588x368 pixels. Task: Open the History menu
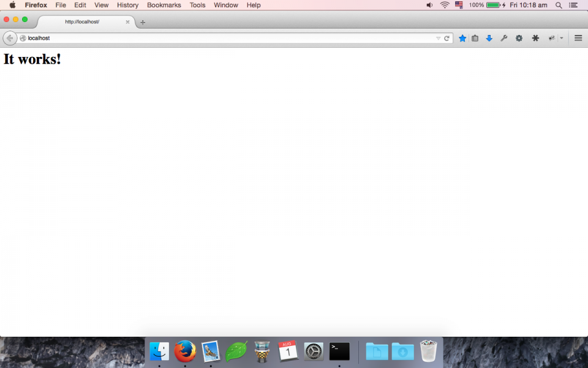click(127, 5)
